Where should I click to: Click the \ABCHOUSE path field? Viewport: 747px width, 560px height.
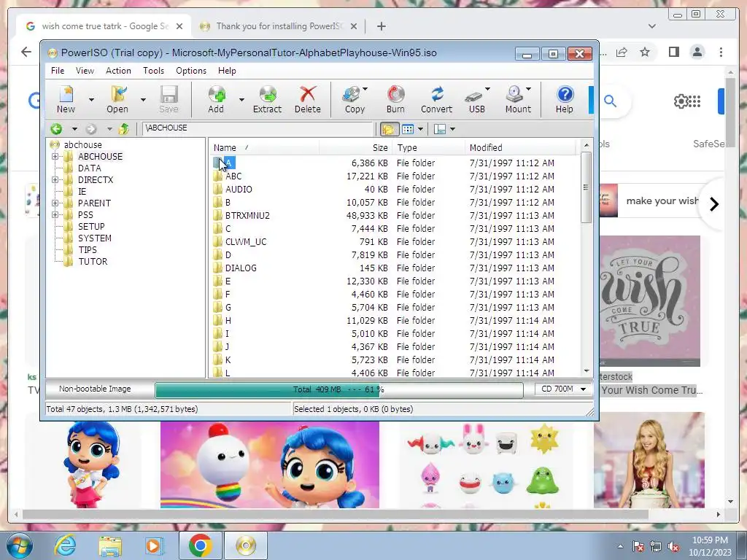258,128
